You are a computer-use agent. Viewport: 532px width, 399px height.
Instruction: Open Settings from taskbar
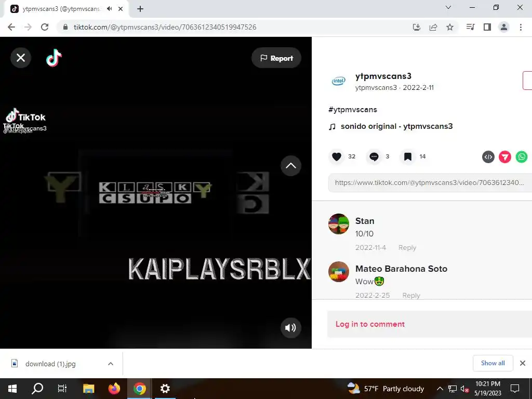[165, 389]
